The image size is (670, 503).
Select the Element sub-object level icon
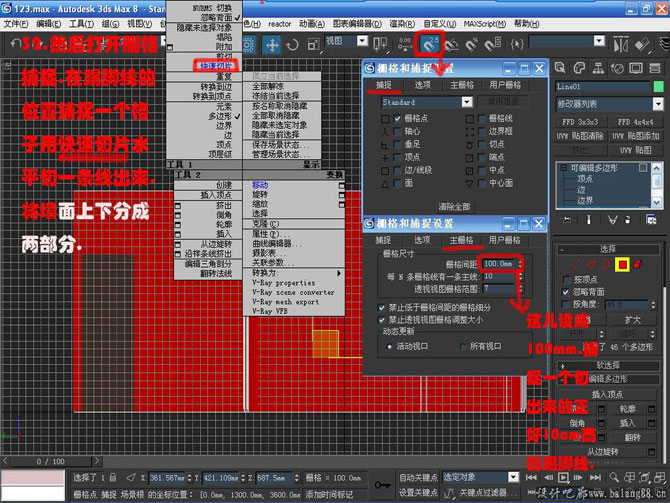[638, 265]
